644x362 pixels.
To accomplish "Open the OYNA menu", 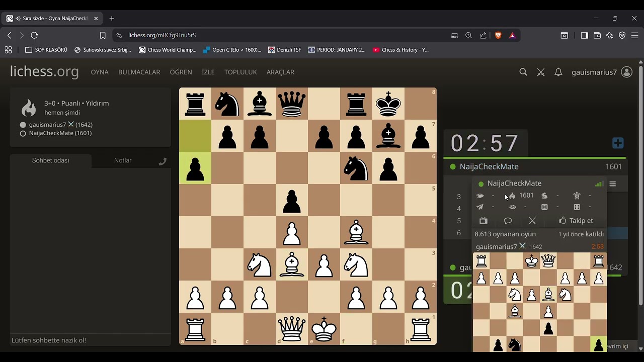I will pos(100,72).
